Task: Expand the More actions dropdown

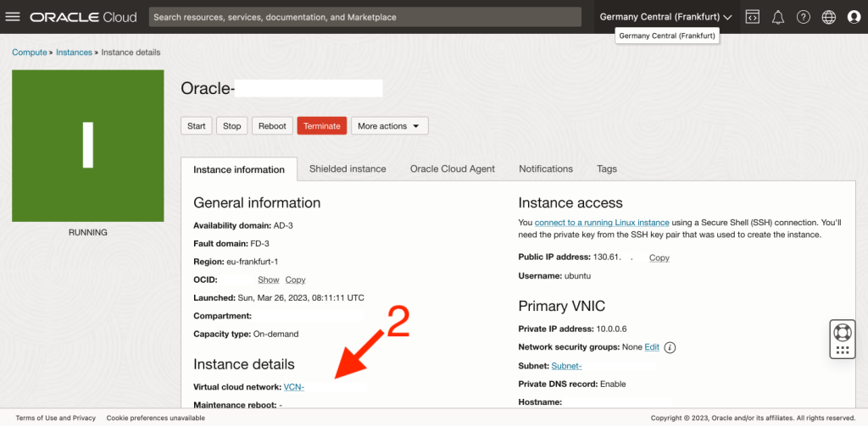Action: coord(389,126)
